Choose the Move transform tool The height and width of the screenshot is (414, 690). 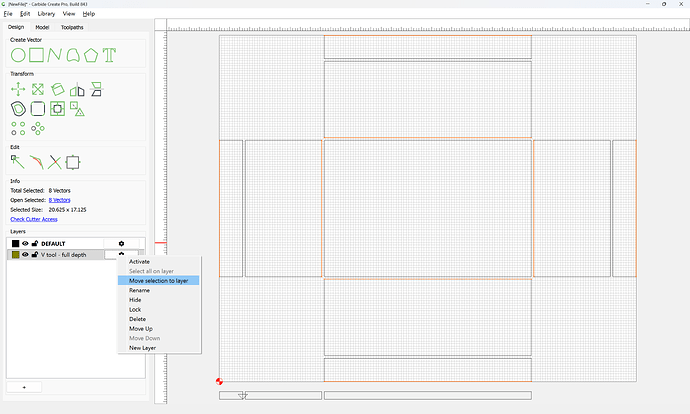(x=18, y=89)
